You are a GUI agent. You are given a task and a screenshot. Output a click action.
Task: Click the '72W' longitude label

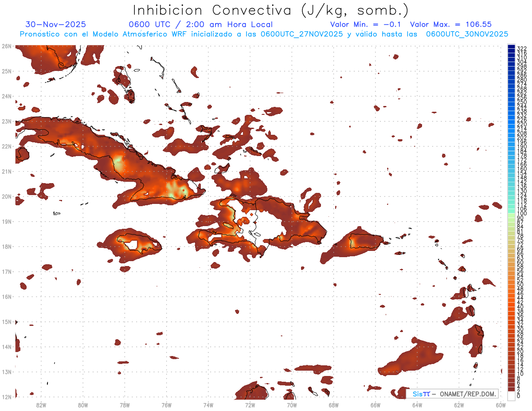coord(250,405)
